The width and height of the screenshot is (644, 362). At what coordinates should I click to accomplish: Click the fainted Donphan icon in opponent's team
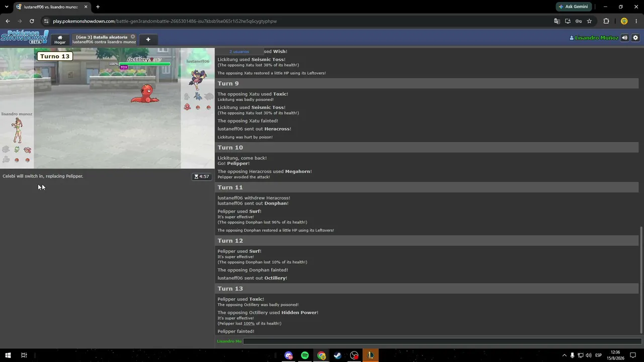pyautogui.click(x=208, y=96)
